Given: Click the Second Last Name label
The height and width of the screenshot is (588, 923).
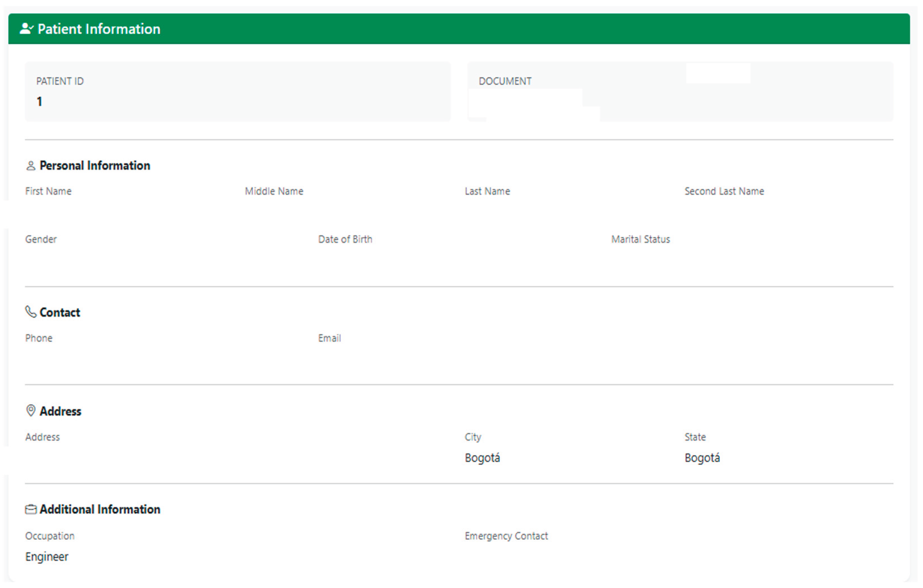Looking at the screenshot, I should [724, 191].
